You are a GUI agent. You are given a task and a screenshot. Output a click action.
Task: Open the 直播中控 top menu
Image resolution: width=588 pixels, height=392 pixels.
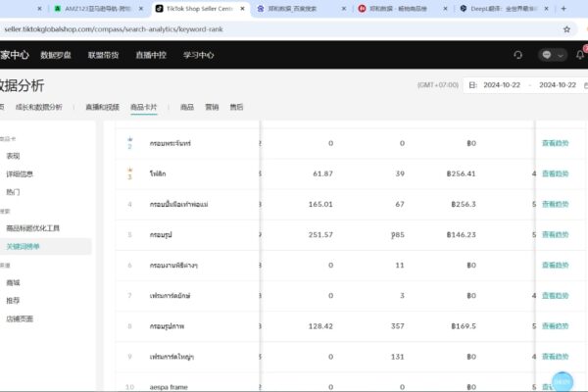[151, 55]
